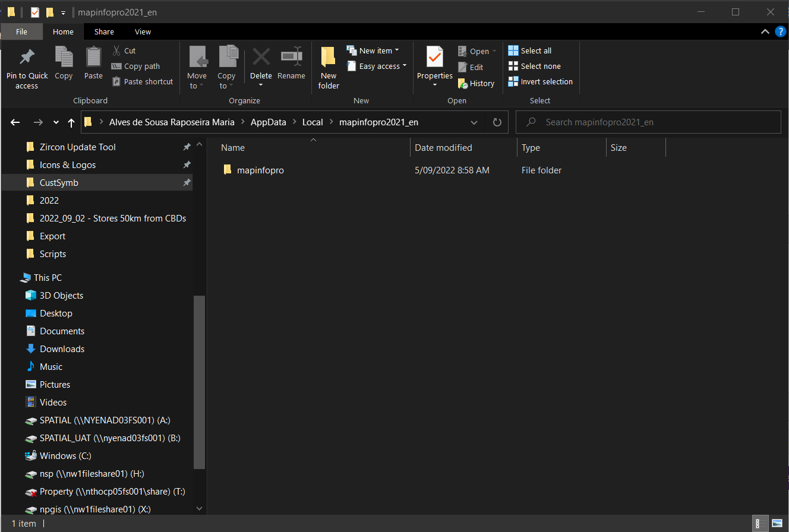Click Select none

pyautogui.click(x=535, y=66)
